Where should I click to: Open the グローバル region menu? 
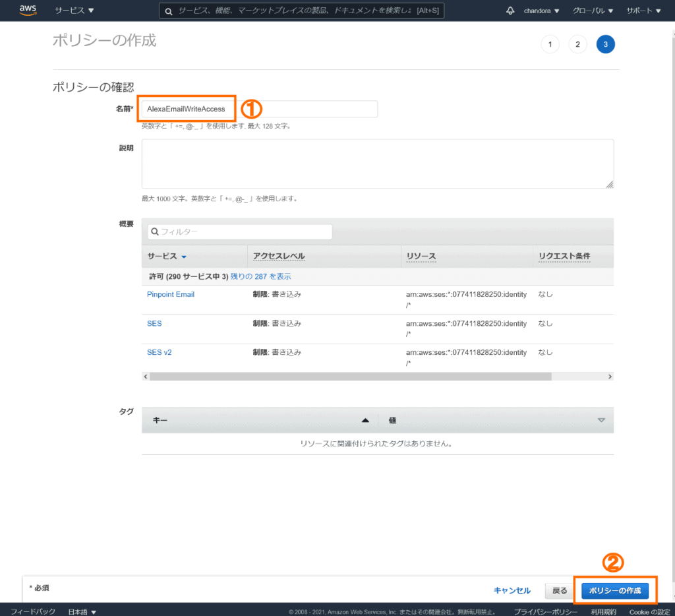593,11
